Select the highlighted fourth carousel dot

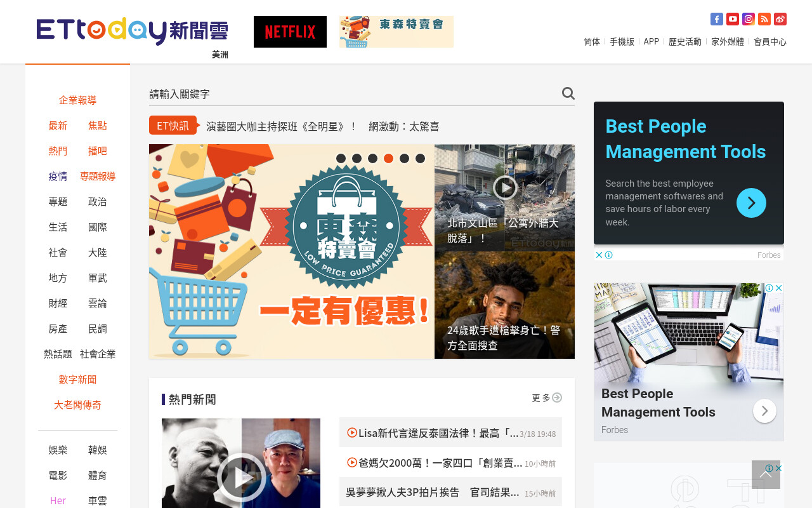388,158
